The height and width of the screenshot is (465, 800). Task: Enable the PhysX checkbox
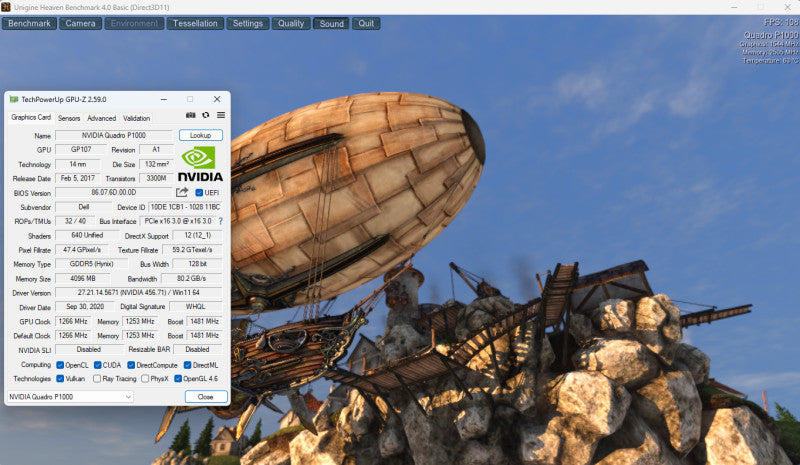[145, 379]
